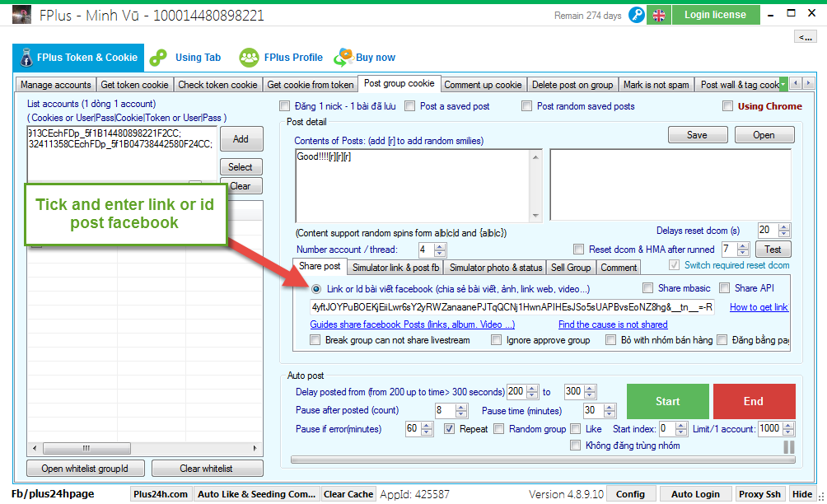Click the Auto Login button
This screenshot has height=504, width=827.
(695, 494)
